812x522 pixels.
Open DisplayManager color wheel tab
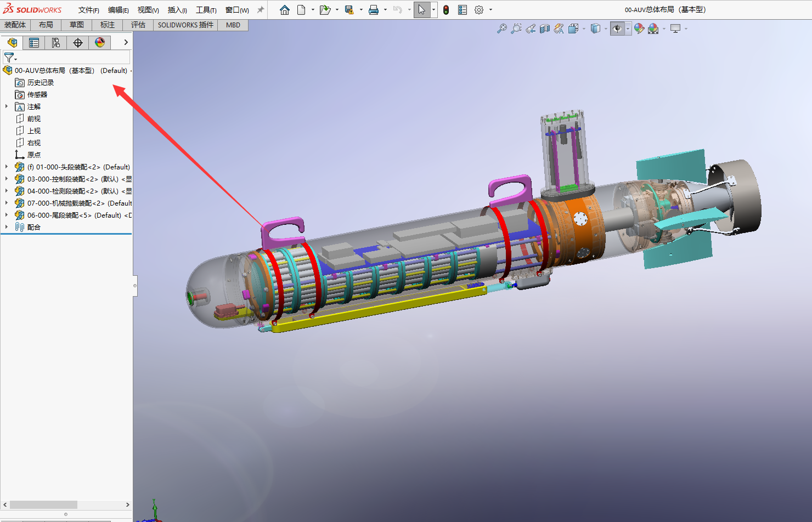click(x=100, y=42)
